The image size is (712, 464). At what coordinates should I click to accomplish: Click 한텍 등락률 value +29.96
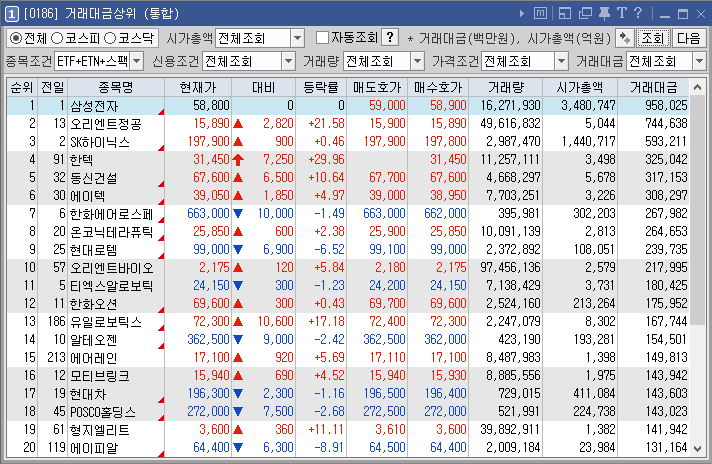tap(326, 159)
